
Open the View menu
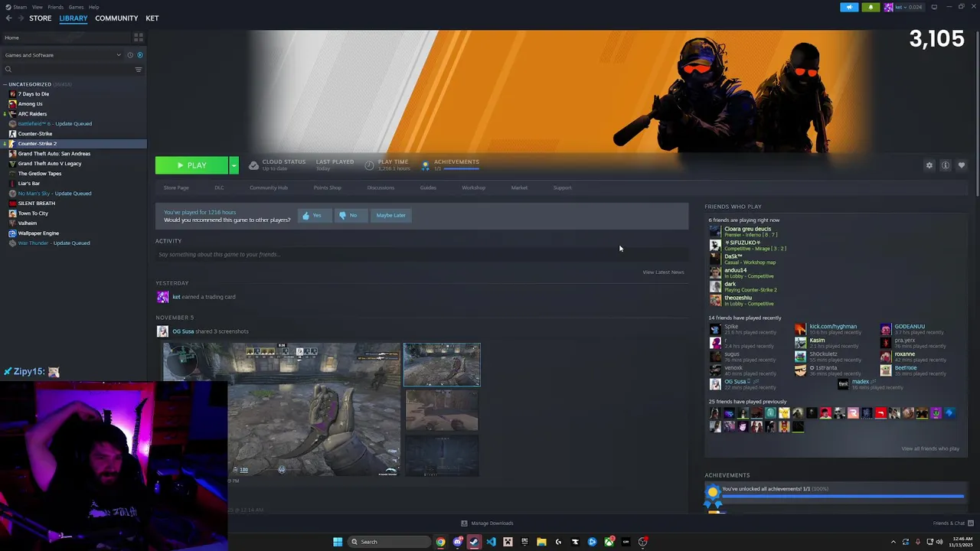(x=37, y=7)
